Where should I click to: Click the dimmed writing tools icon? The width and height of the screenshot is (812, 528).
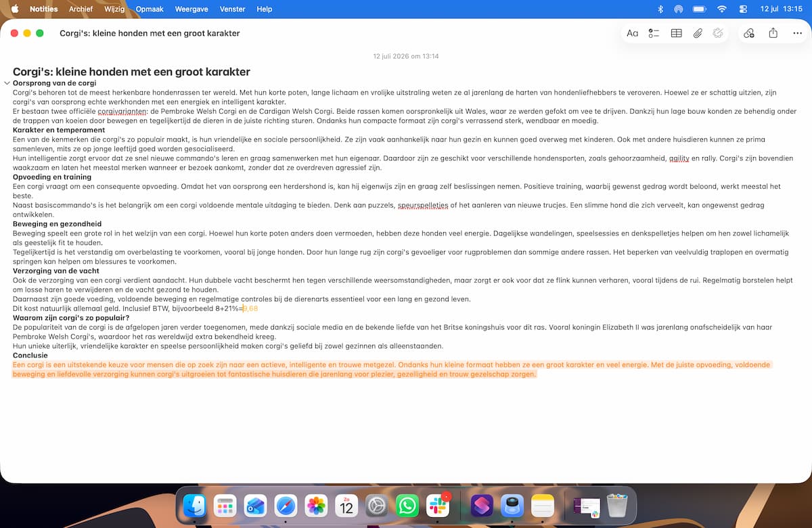click(718, 33)
